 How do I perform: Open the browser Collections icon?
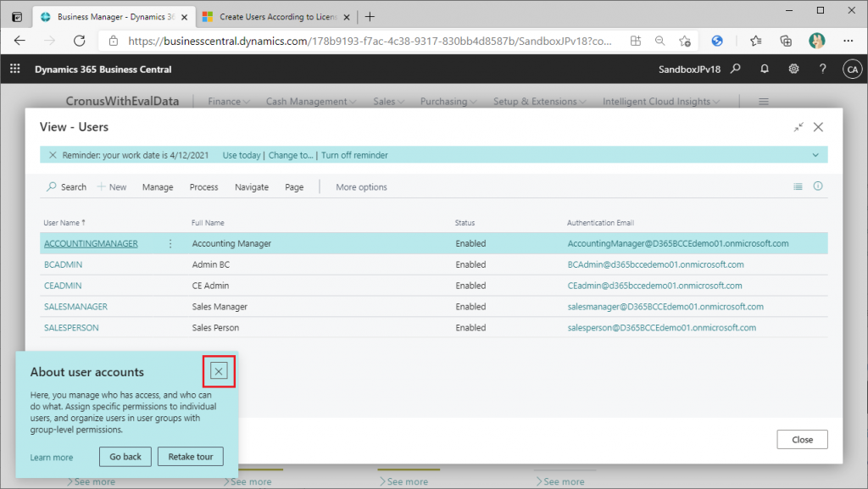pos(786,41)
